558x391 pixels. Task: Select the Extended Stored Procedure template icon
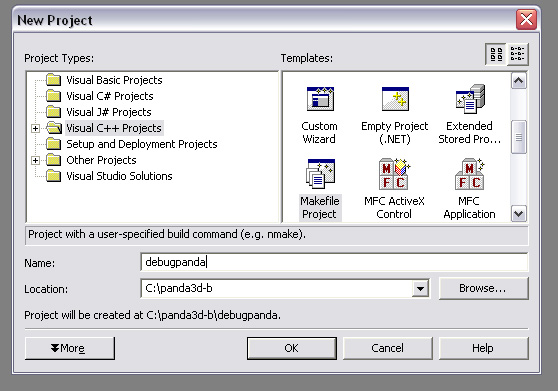click(x=470, y=99)
